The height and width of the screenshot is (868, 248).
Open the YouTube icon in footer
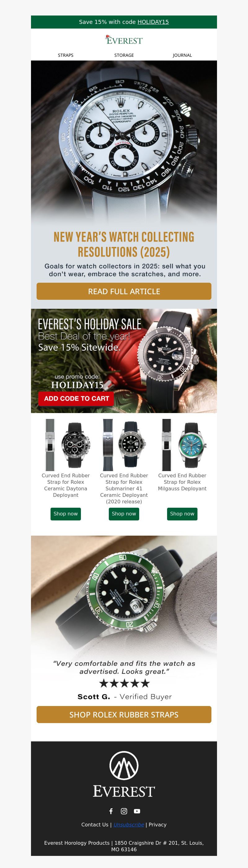[x=137, y=811]
